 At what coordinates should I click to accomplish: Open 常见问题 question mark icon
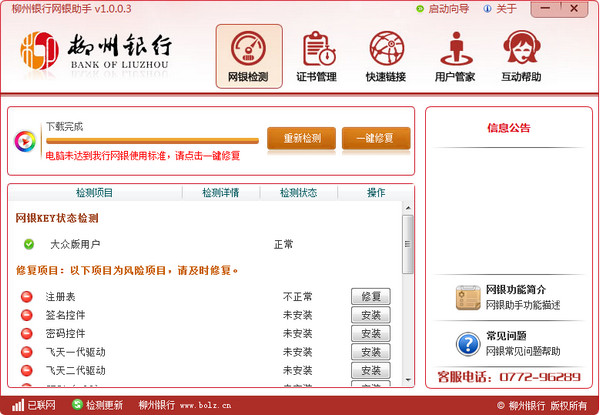pos(468,344)
